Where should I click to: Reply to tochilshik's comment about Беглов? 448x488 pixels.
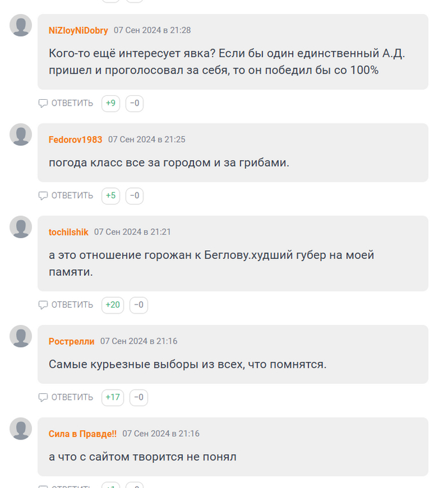66,304
